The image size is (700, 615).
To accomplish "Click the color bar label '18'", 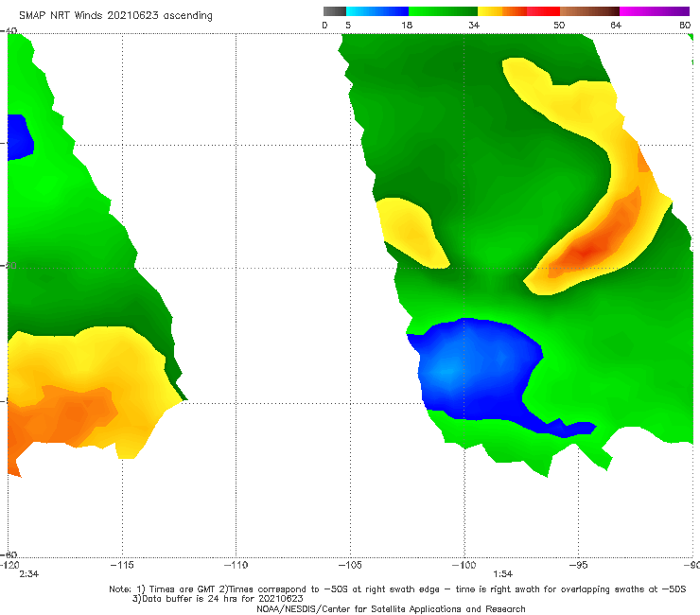I will pos(407,25).
